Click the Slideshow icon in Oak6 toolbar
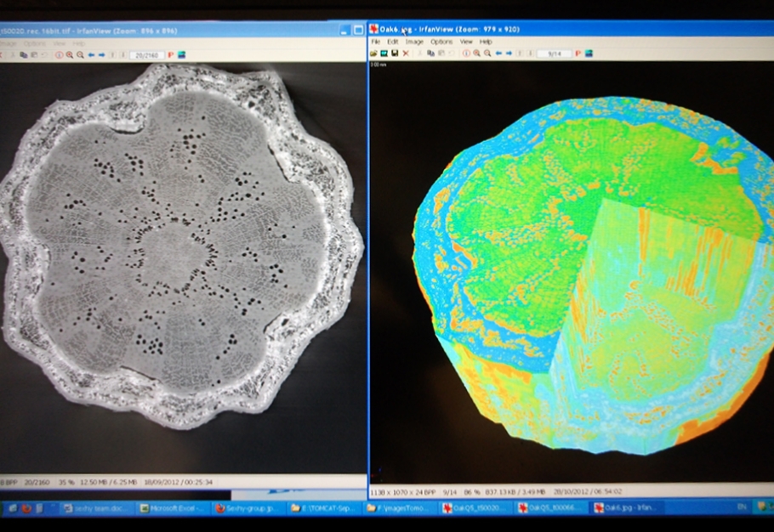Image resolution: width=774 pixels, height=532 pixels. 589,54
